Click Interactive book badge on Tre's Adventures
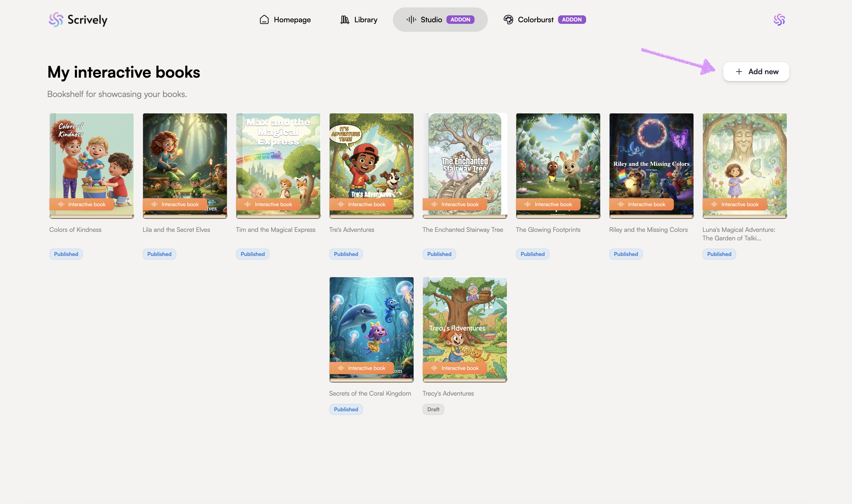The image size is (852, 504). tap(362, 205)
